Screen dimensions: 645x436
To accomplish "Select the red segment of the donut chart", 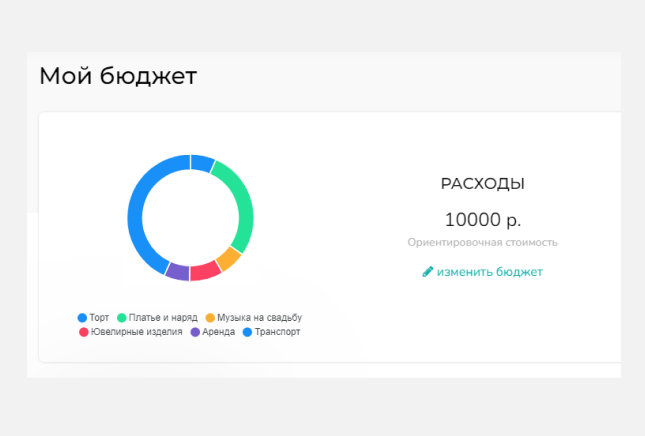I will coord(205,271).
